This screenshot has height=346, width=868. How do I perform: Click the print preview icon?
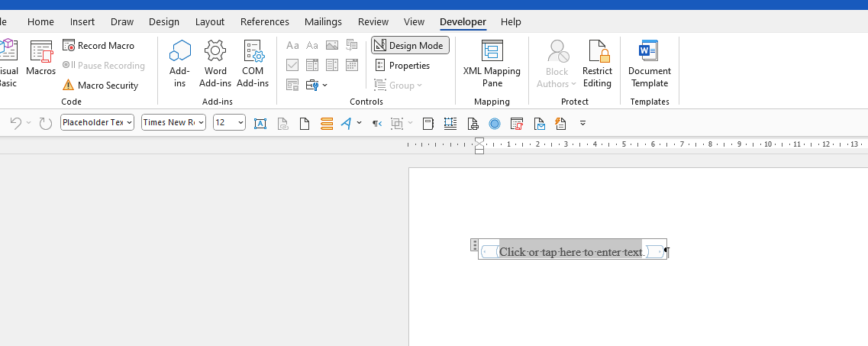point(473,124)
